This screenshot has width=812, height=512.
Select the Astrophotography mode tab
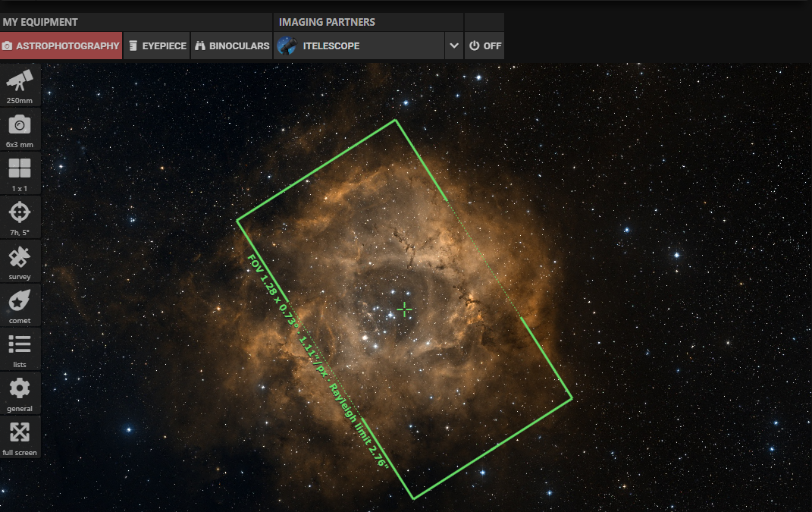pos(61,46)
